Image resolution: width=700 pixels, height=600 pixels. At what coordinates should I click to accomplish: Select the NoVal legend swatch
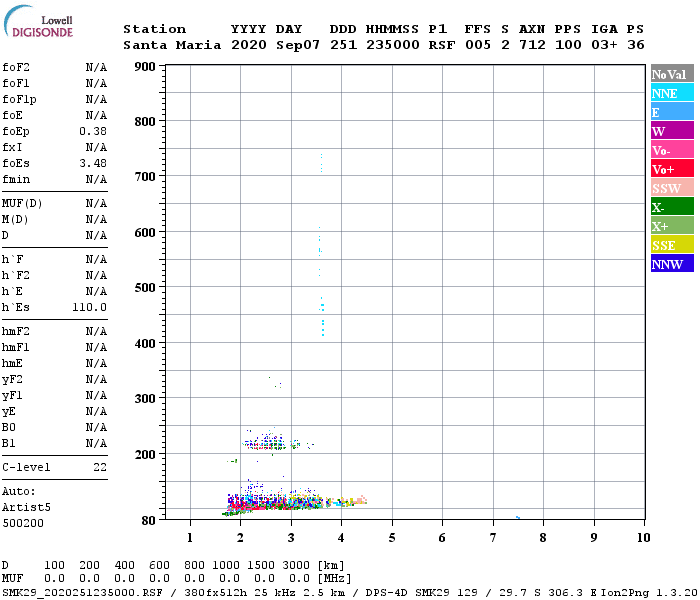(x=672, y=74)
